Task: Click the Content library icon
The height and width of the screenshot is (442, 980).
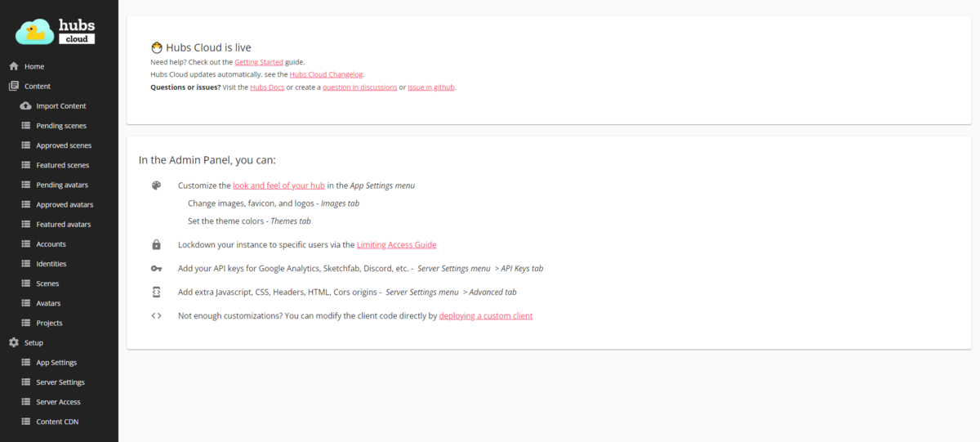Action: pyautogui.click(x=13, y=86)
